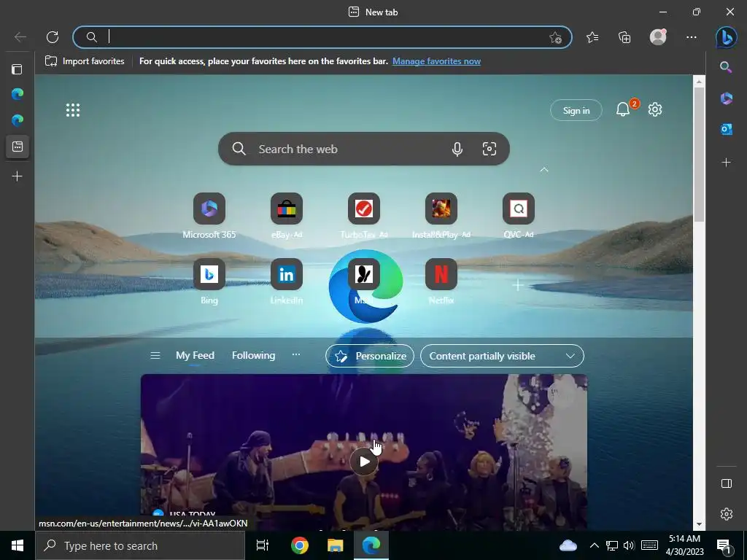Screen dimensions: 747x560
Task: Switch to second Edge vertical tab
Action: coord(18,120)
